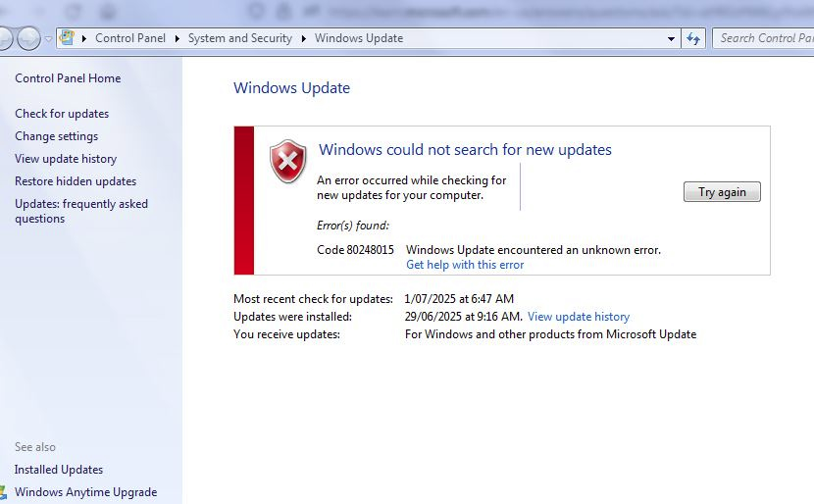This screenshot has width=814, height=504.
Task: Click inside the Search Control Panel box
Action: [x=763, y=38]
